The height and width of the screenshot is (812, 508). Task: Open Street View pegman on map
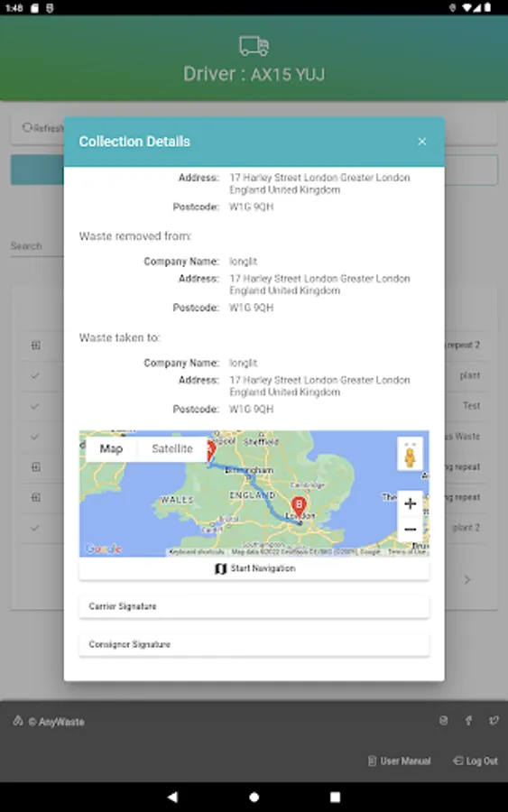coord(411,454)
